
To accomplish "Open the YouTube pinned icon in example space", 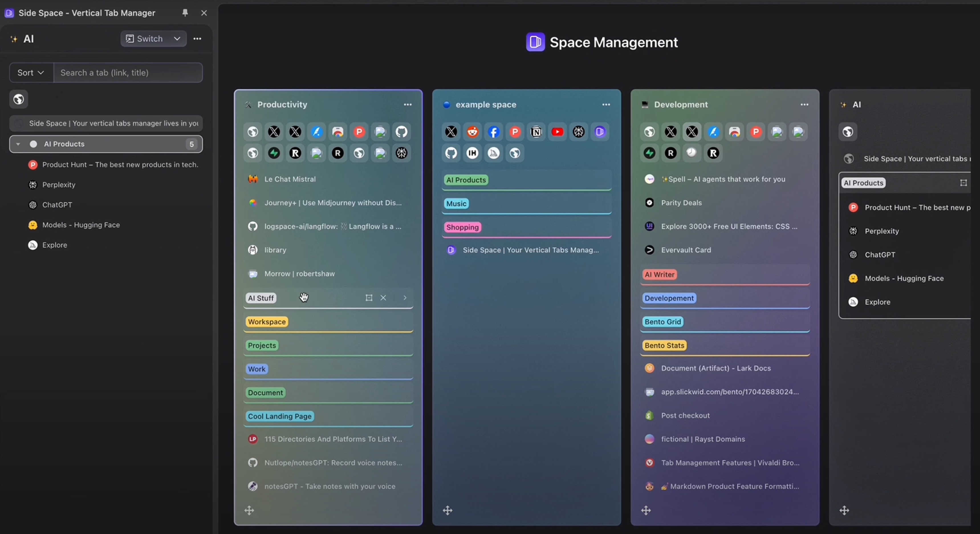I will pos(557,132).
